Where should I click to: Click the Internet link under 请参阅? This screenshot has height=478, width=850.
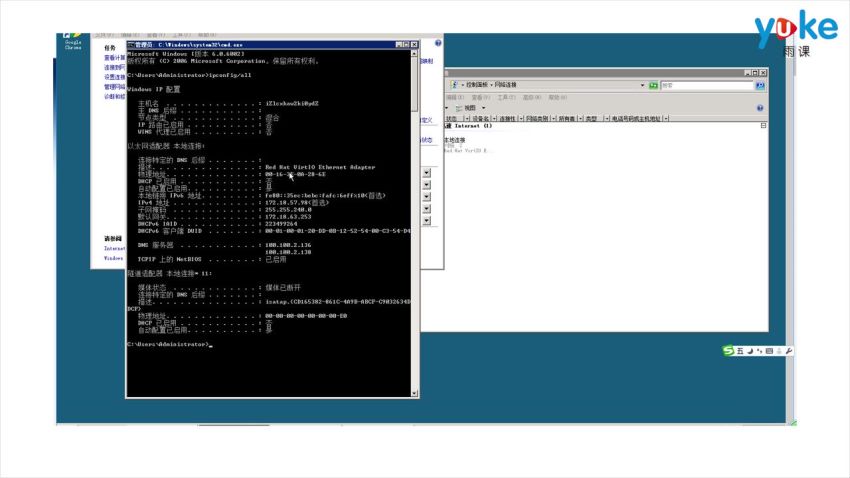pos(114,248)
